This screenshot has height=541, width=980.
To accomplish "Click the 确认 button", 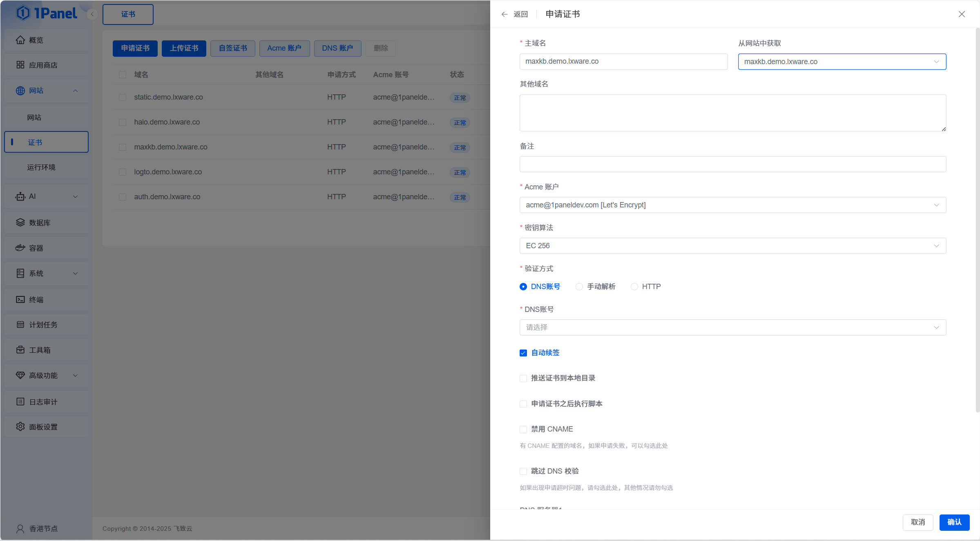I will click(954, 522).
